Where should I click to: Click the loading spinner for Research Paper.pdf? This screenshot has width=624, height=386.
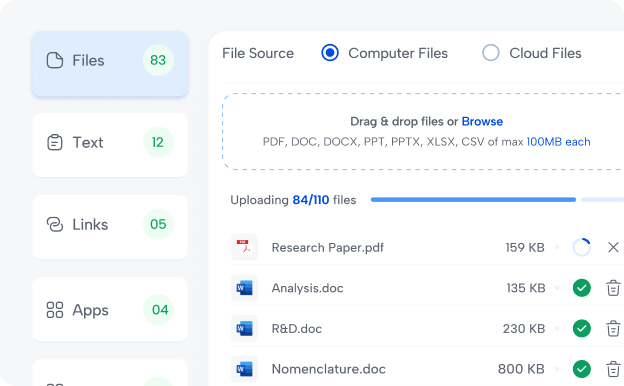[581, 247]
